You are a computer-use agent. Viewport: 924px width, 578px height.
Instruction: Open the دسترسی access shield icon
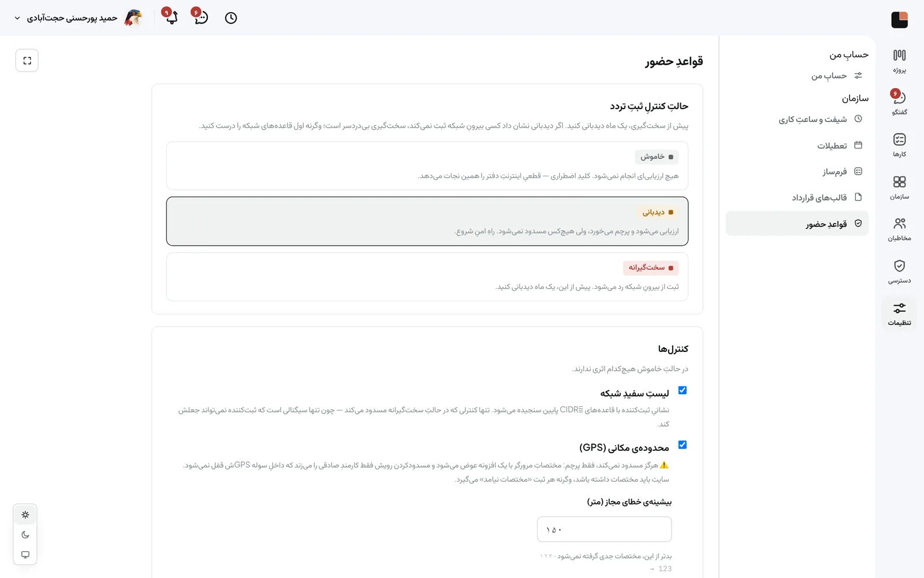899,272
